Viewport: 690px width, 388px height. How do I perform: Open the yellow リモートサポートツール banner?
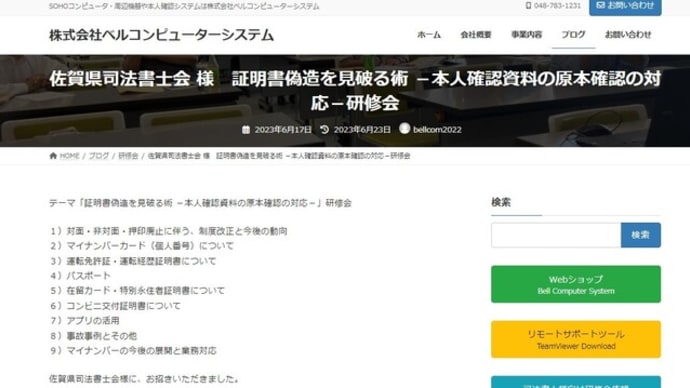click(576, 339)
